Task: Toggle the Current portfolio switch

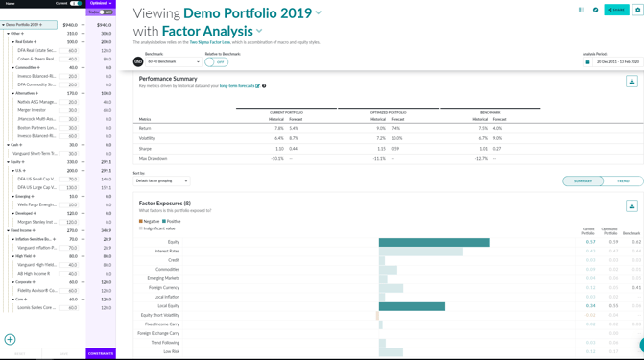Action: coord(76,3)
